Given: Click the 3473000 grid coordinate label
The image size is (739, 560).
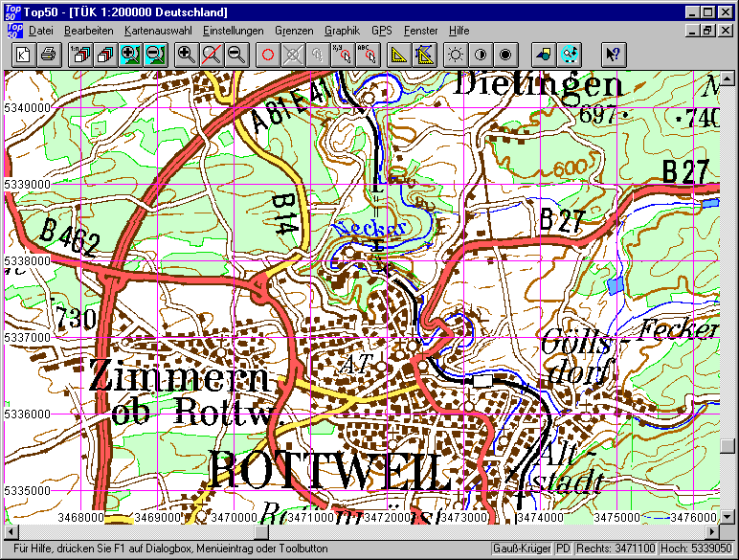Looking at the screenshot, I should pos(463,518).
